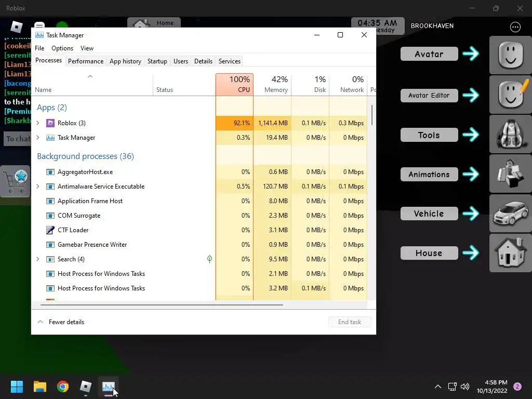Screen dimensions: 532x399
Task: Click the Roblox process icon in Task Manager
Action: 50,123
